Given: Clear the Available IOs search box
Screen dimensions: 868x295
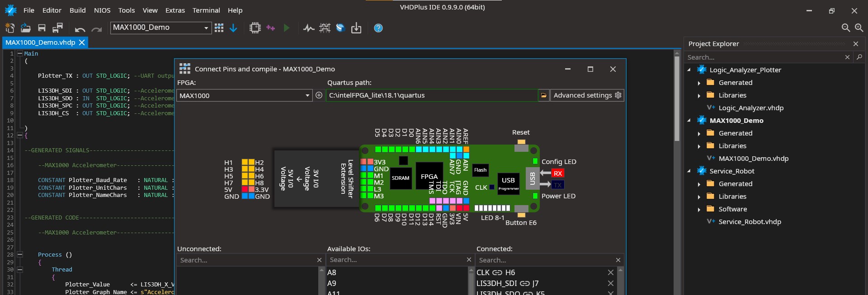Looking at the screenshot, I should pos(469,260).
